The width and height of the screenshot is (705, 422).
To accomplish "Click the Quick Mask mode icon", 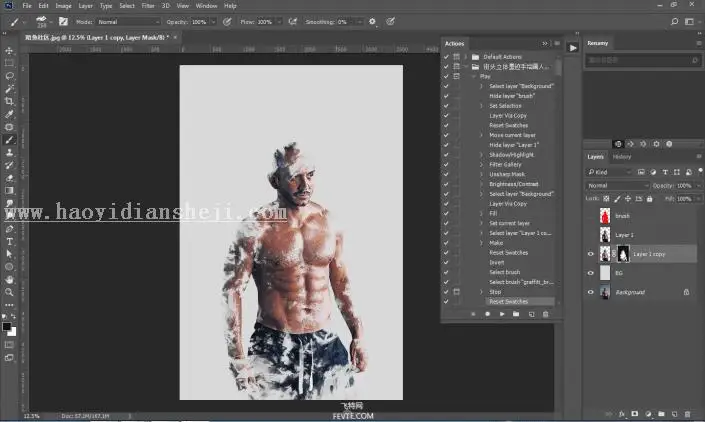I will (x=9, y=345).
